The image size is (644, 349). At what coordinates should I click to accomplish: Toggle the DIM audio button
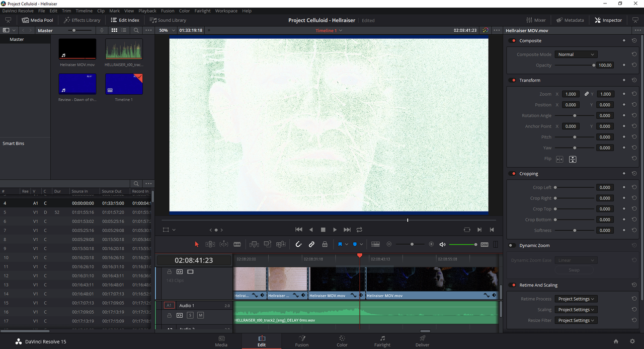click(485, 245)
